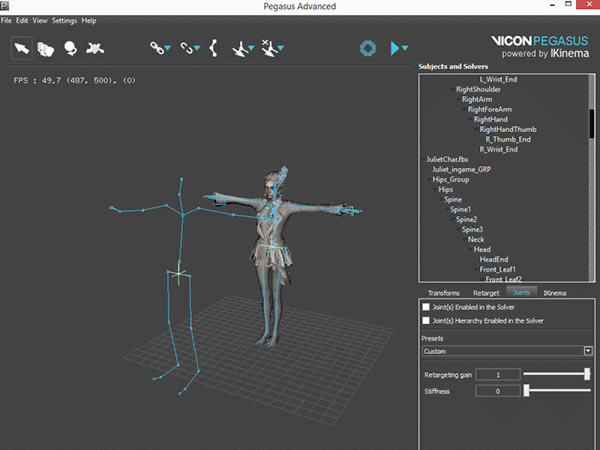This screenshot has height=450, width=600.
Task: Click the character skeleton figure icon
Action: point(95,48)
